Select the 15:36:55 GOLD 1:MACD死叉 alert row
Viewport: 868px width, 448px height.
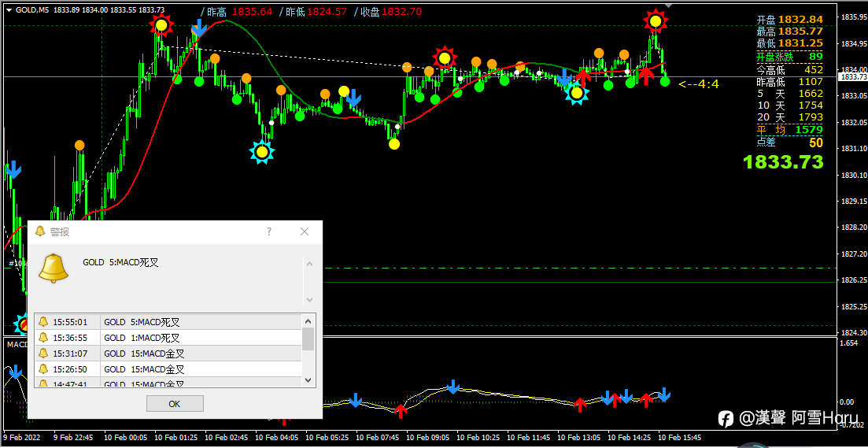[168, 337]
